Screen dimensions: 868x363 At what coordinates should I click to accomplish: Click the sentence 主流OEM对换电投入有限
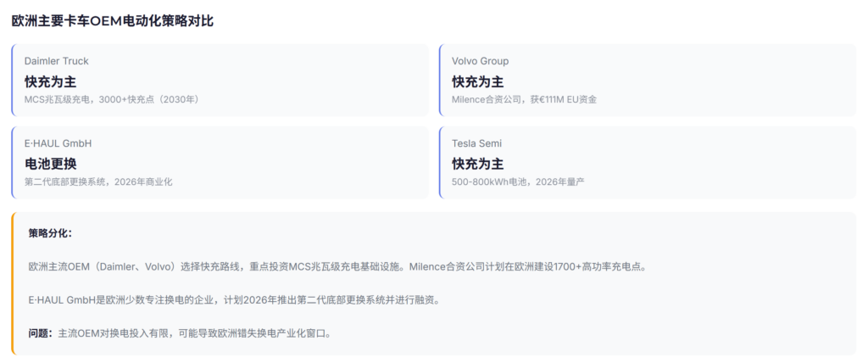click(x=193, y=333)
